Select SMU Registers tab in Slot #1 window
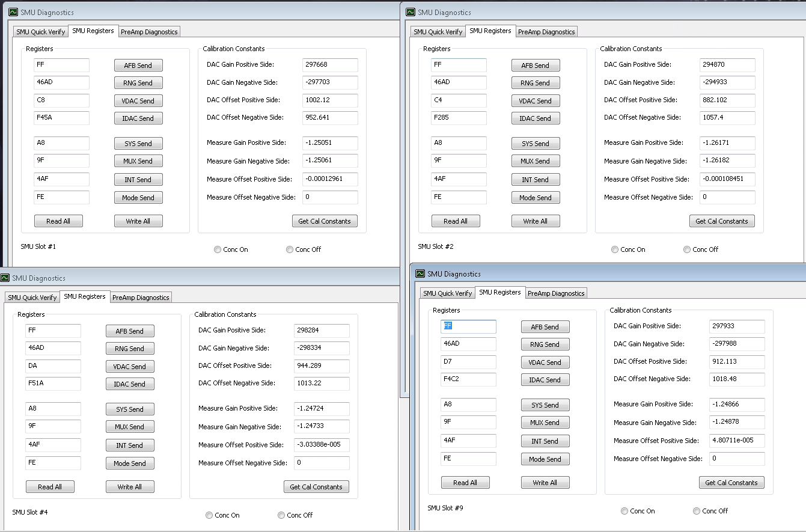The height and width of the screenshot is (532, 806). 93,31
